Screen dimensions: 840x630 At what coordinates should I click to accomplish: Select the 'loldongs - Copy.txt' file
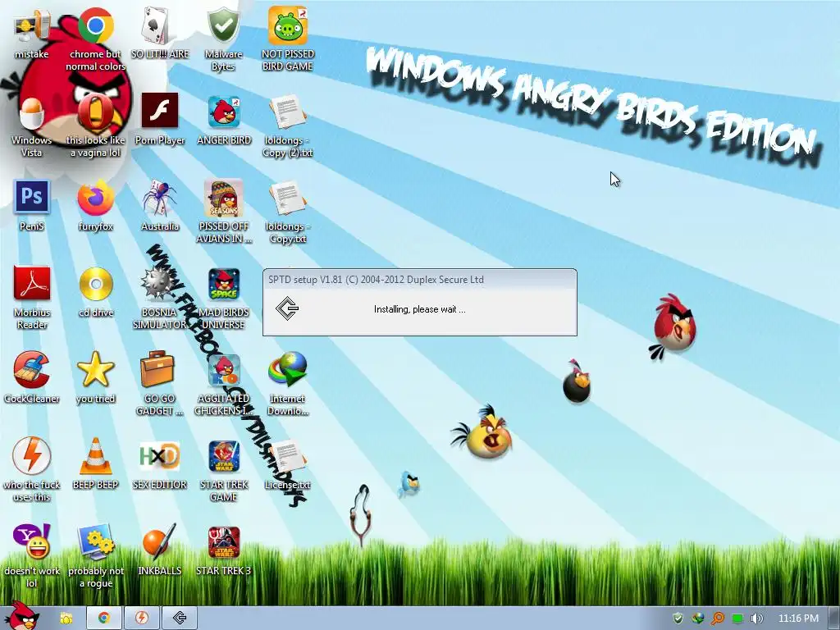click(288, 212)
